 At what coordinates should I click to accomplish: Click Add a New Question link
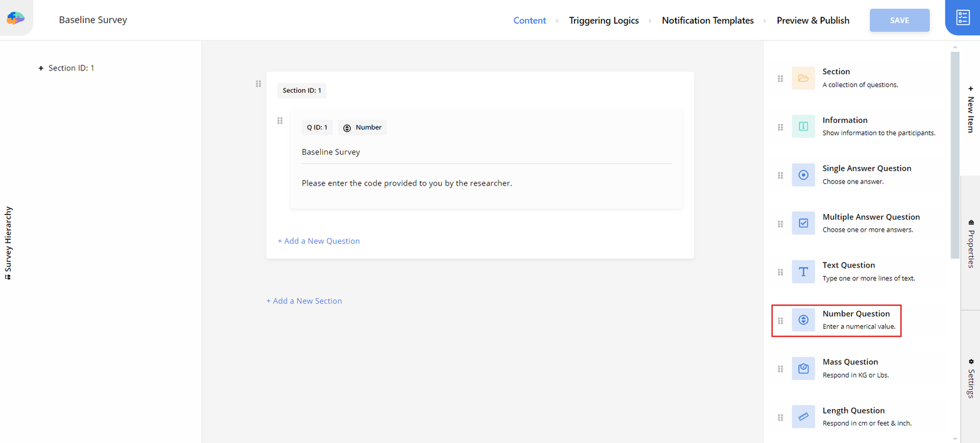tap(318, 241)
